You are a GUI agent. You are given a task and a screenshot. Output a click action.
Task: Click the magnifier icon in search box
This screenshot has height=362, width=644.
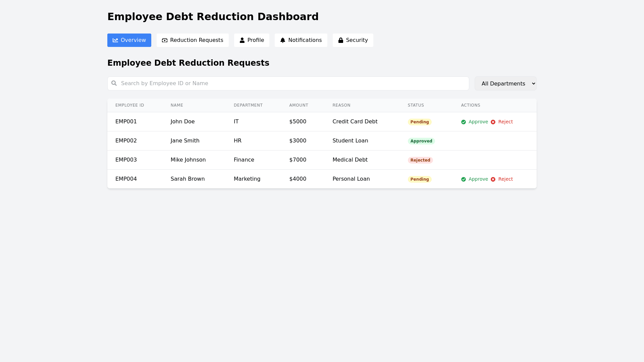(x=114, y=83)
